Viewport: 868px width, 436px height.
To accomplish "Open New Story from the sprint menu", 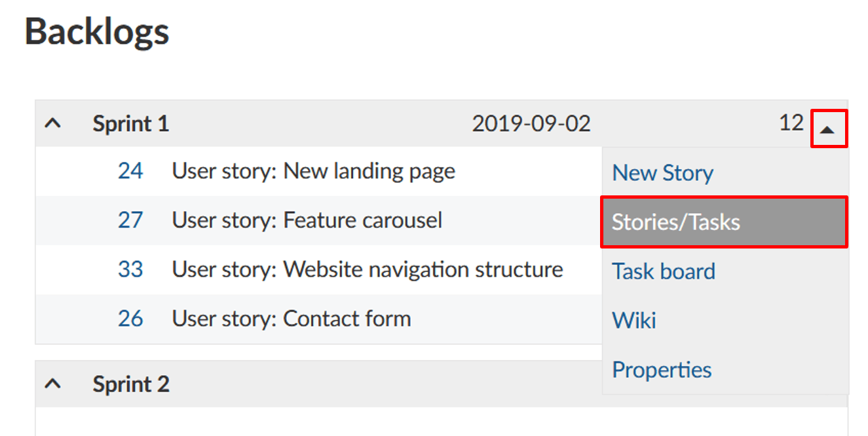I will [x=662, y=172].
